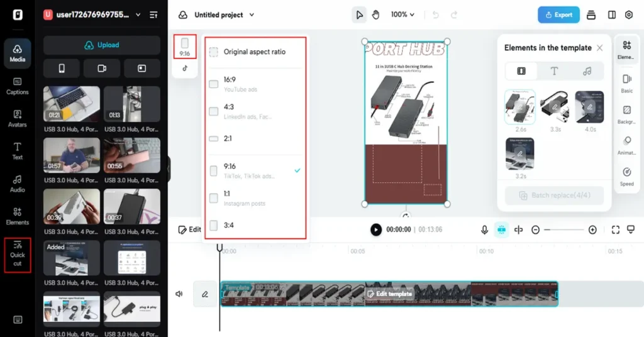Open the Quick cut tool

click(x=17, y=255)
